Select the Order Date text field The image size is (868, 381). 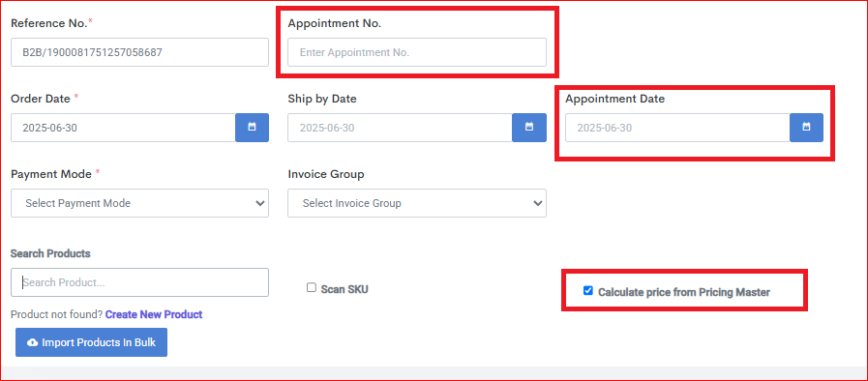point(124,128)
